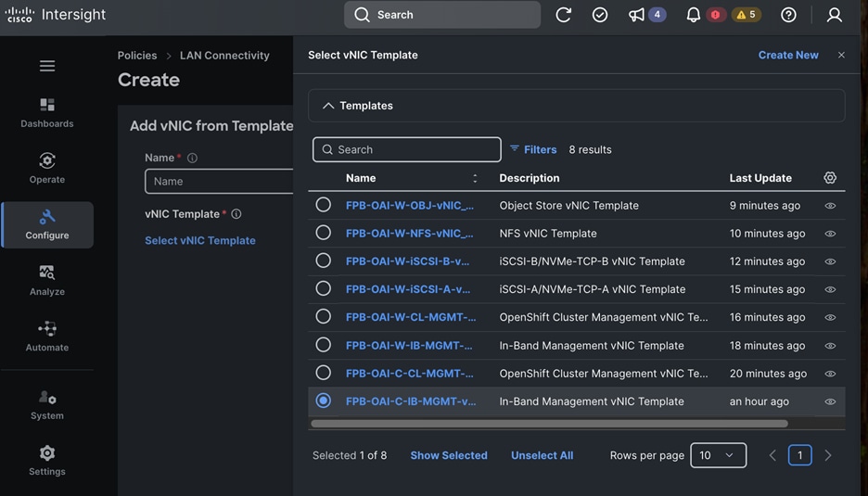The width and height of the screenshot is (868, 496).
Task: Open the alarms bell icon
Action: click(x=693, y=15)
